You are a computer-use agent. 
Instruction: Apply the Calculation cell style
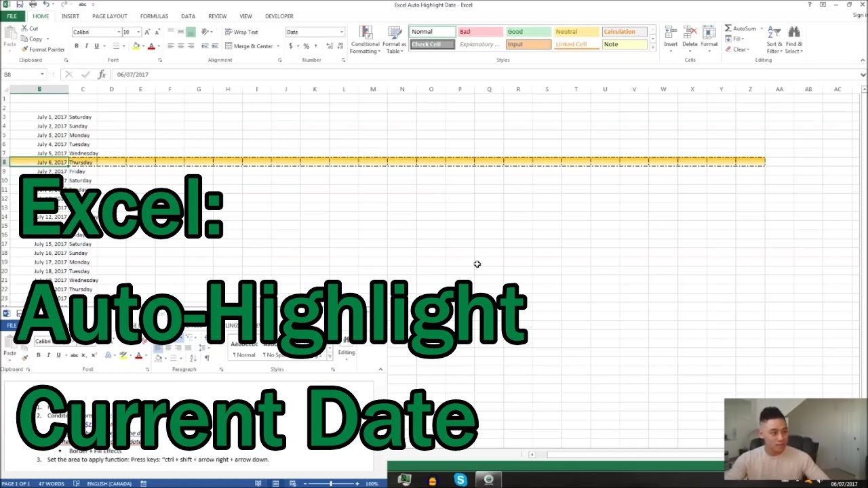coord(625,32)
